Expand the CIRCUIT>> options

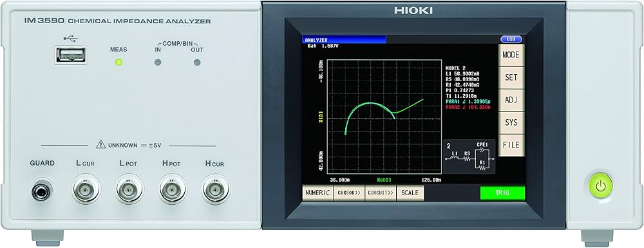point(381,193)
